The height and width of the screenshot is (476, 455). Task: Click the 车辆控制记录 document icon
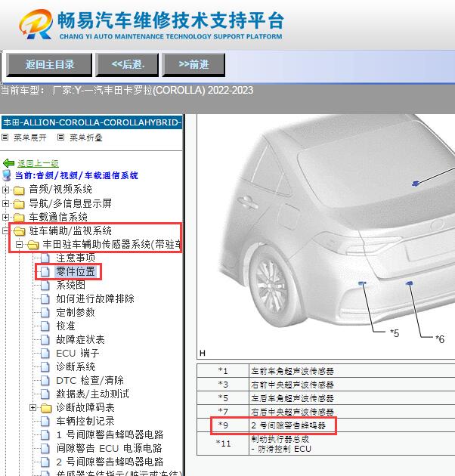tap(45, 422)
